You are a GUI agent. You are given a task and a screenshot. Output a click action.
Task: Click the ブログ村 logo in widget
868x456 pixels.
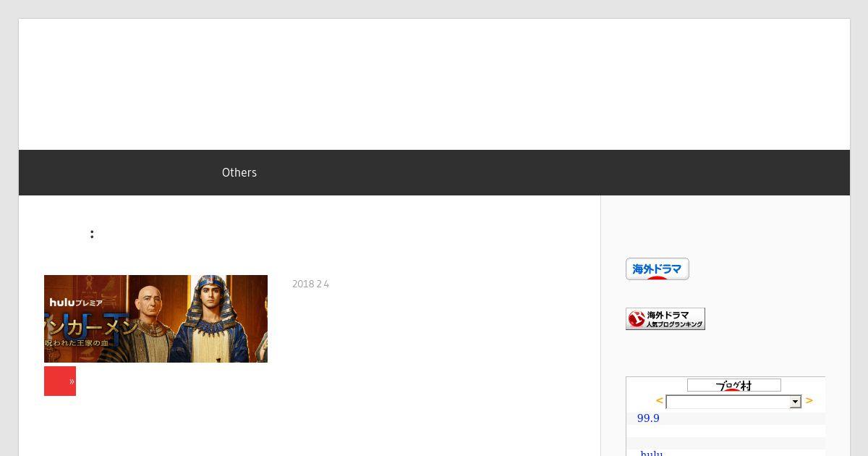coord(734,385)
